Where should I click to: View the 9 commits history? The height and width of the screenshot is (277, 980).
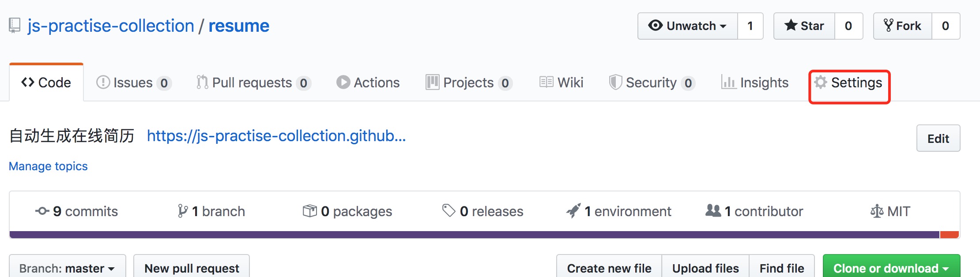[x=77, y=211]
